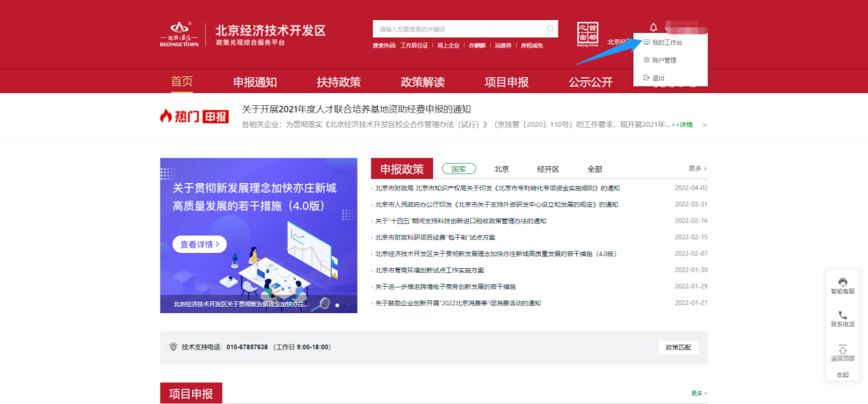868x404 pixels.
Task: Open policy 十四五 科技创新进口税收政策 通知
Action: click(461, 221)
